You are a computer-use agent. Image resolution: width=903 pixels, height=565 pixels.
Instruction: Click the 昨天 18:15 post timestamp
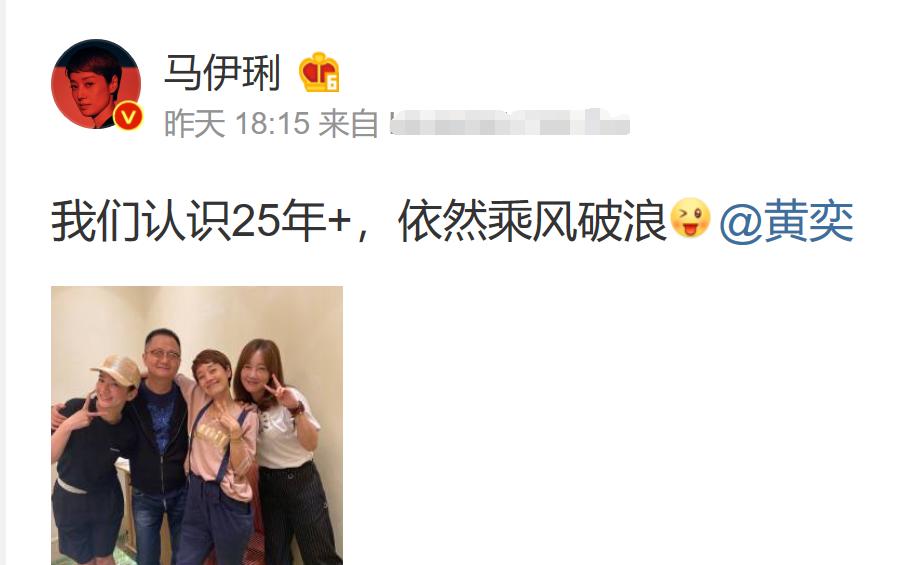click(237, 124)
